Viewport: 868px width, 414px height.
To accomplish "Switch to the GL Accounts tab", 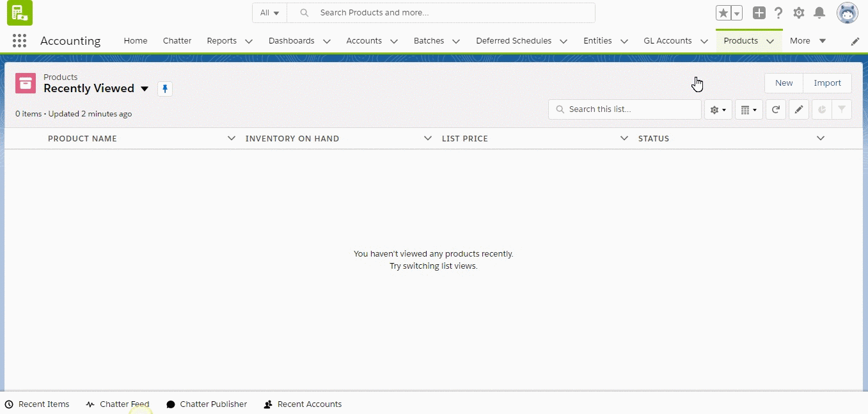I will point(667,41).
